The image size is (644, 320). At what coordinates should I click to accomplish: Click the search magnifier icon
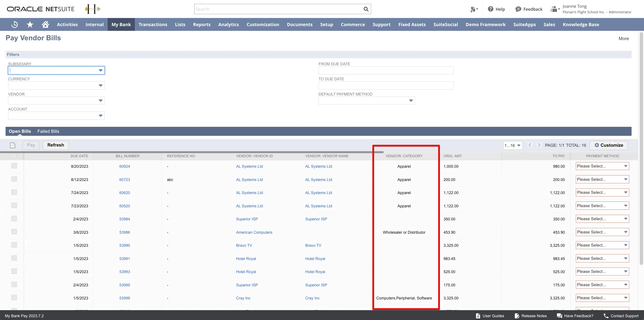coord(366,9)
